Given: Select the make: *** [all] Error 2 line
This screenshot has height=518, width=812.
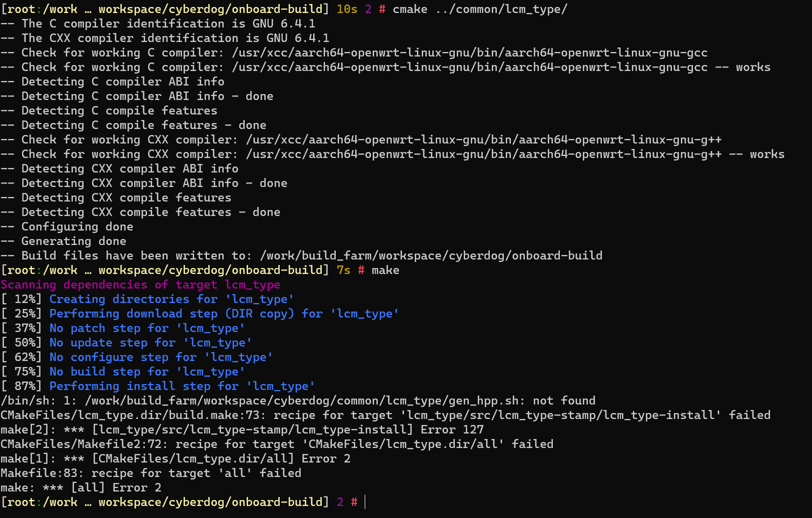Looking at the screenshot, I should click(x=80, y=487).
